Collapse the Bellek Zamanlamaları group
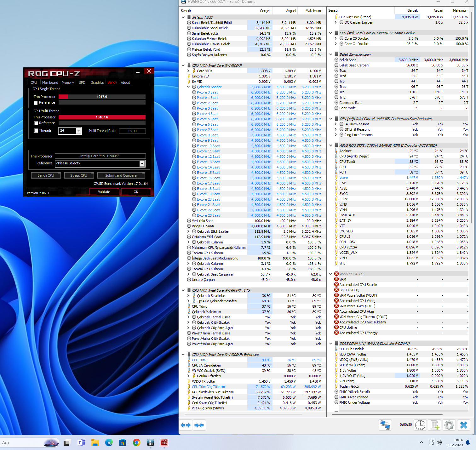 click(330, 54)
